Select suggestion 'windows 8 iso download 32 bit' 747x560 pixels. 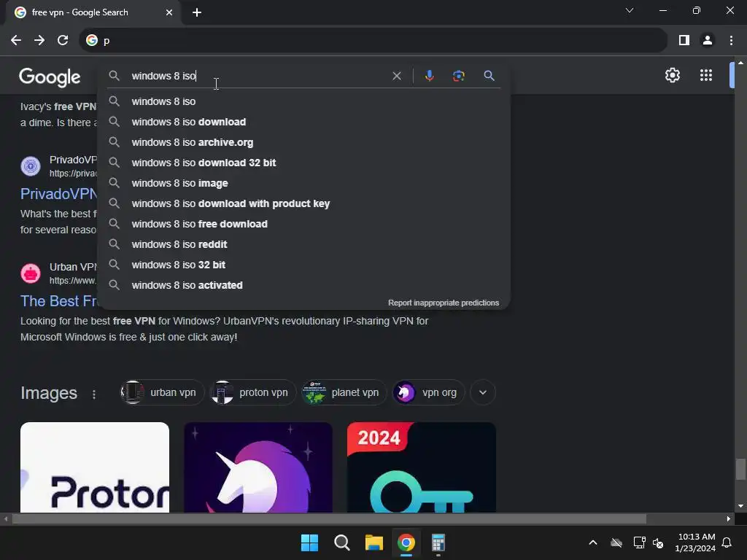click(303, 163)
